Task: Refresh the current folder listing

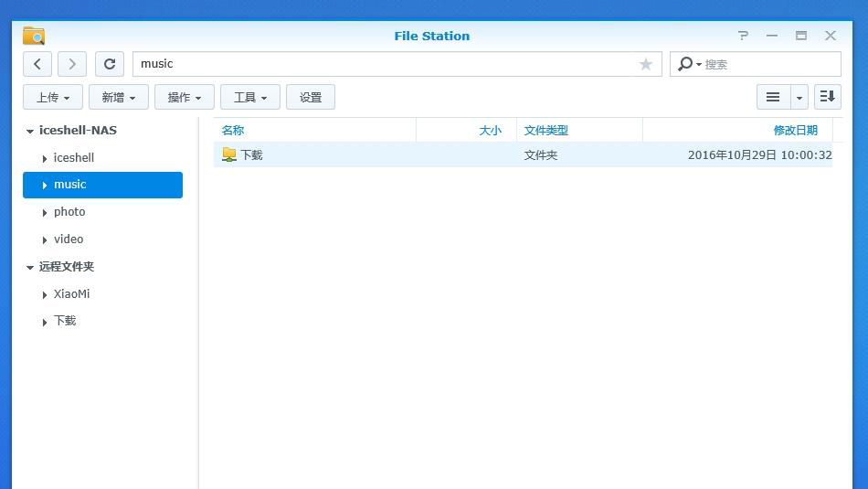Action: [x=110, y=64]
